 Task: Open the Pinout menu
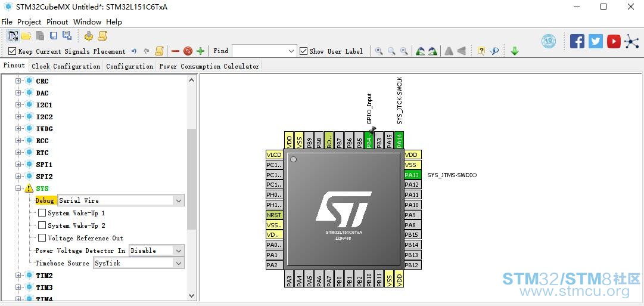[x=57, y=22]
